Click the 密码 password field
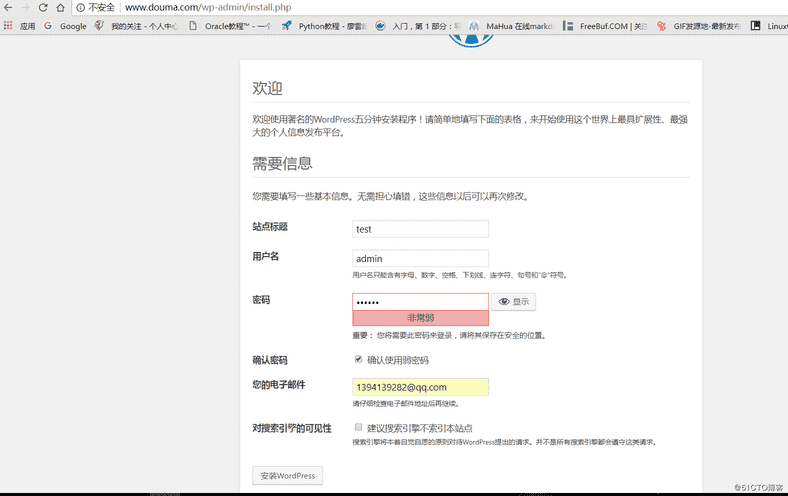Screen dimensions: 788x496 [420, 302]
